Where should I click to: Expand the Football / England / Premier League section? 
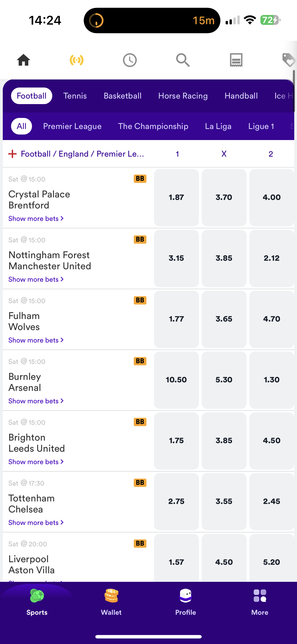point(12,154)
